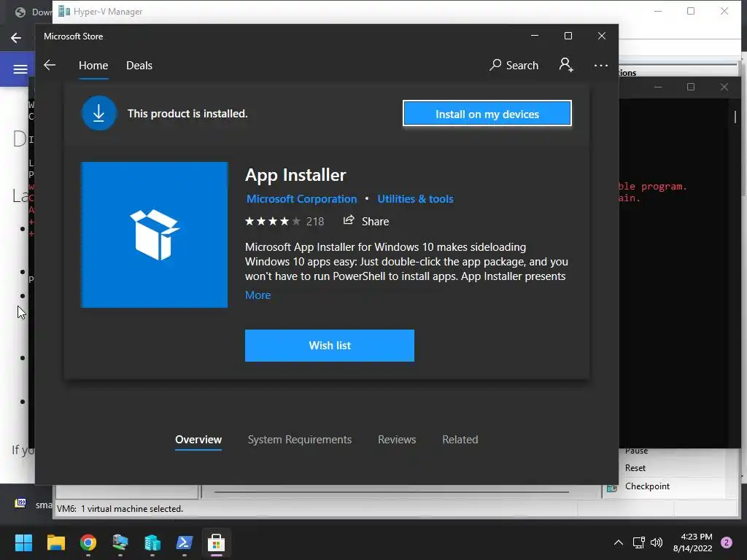The image size is (747, 560).
Task: Minimize the Microsoft Store window
Action: tap(535, 36)
